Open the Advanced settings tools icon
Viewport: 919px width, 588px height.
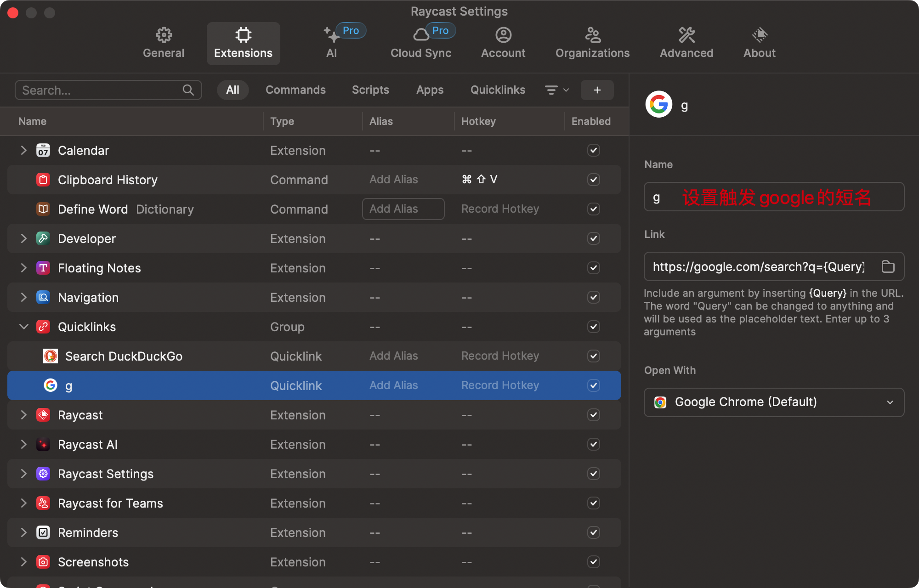pos(686,35)
